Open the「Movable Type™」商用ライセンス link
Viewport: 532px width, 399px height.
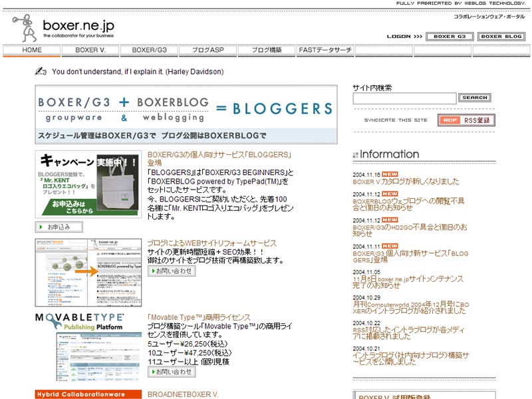point(199,317)
